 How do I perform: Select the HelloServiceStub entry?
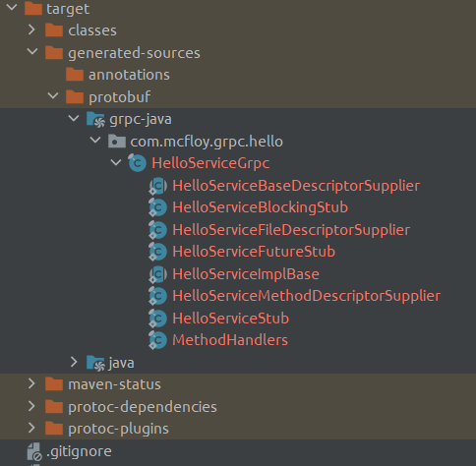click(x=231, y=319)
